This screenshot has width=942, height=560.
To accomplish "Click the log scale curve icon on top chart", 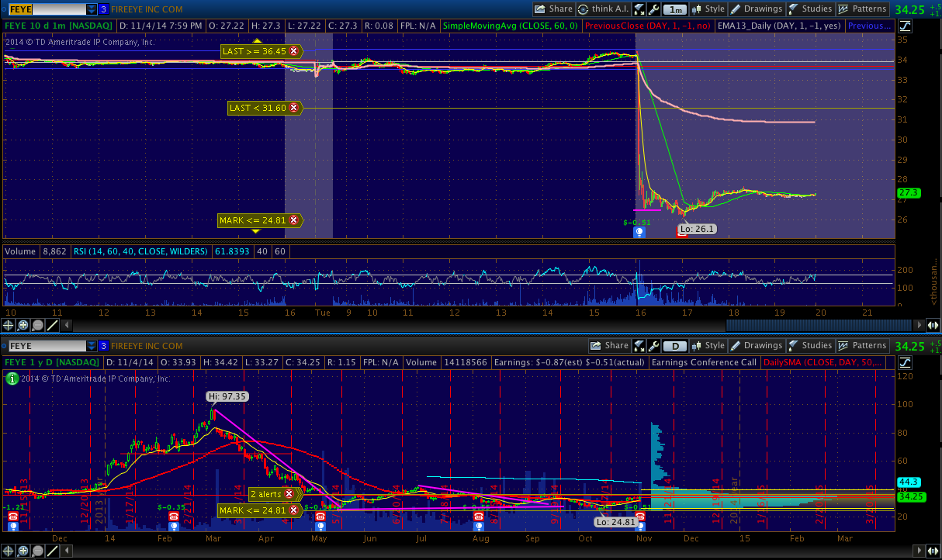I will (906, 26).
